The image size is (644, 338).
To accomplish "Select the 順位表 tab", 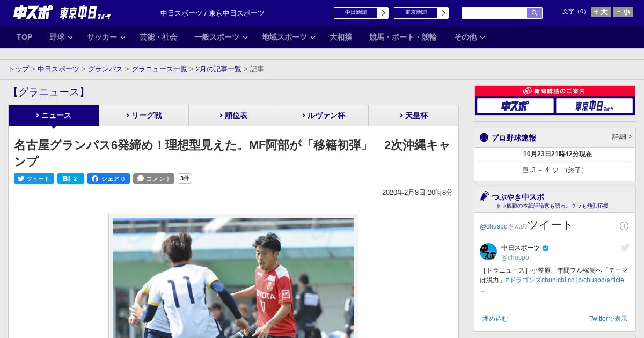I will click(x=233, y=115).
